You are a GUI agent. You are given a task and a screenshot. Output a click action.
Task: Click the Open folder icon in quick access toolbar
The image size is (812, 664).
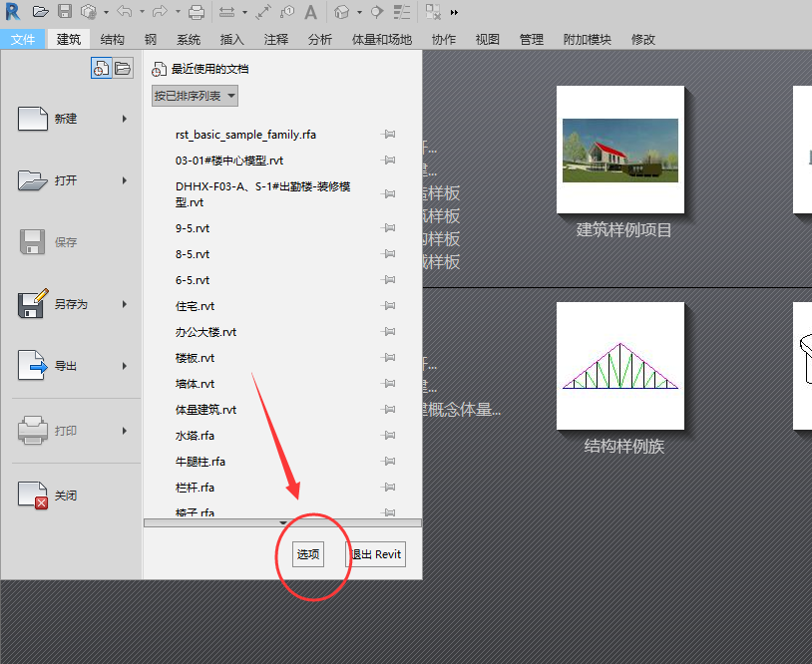[40, 12]
